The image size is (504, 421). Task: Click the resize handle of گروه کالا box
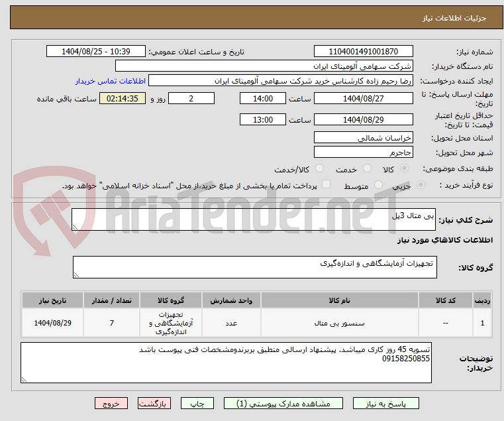pos(76,275)
